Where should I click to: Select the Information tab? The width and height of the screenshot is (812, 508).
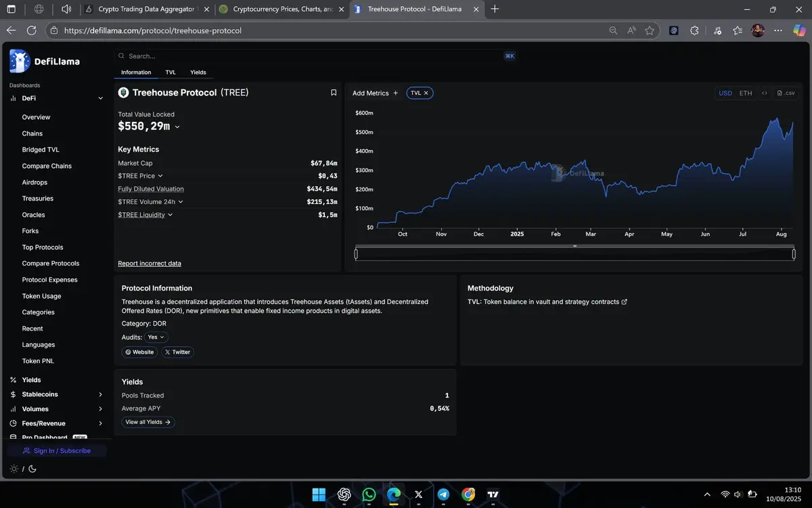coord(136,72)
